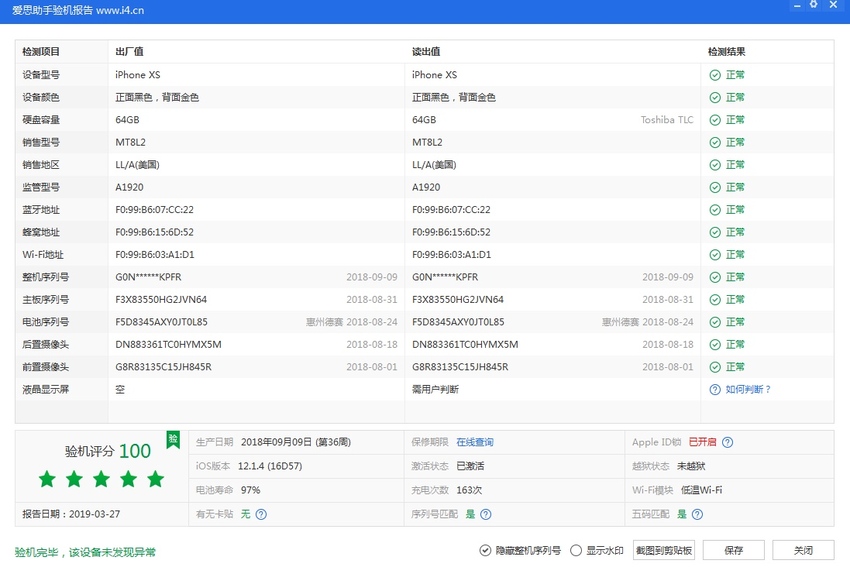Click the 保存 button
The image size is (850, 574).
733,551
